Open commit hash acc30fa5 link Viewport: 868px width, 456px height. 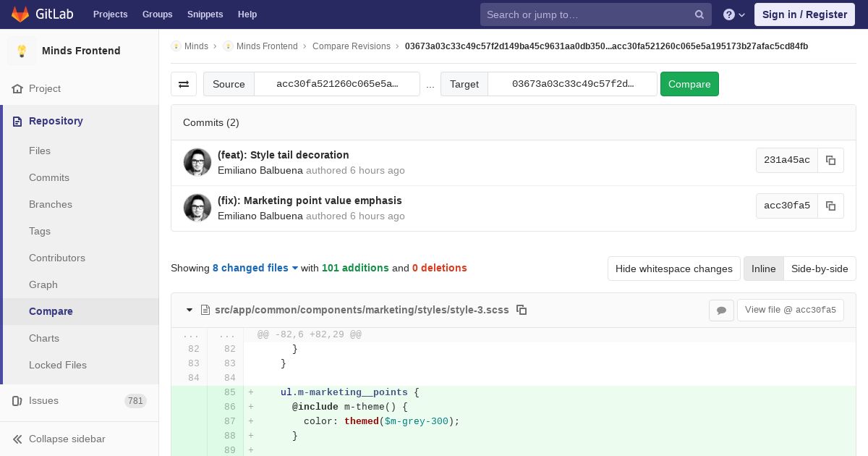787,206
